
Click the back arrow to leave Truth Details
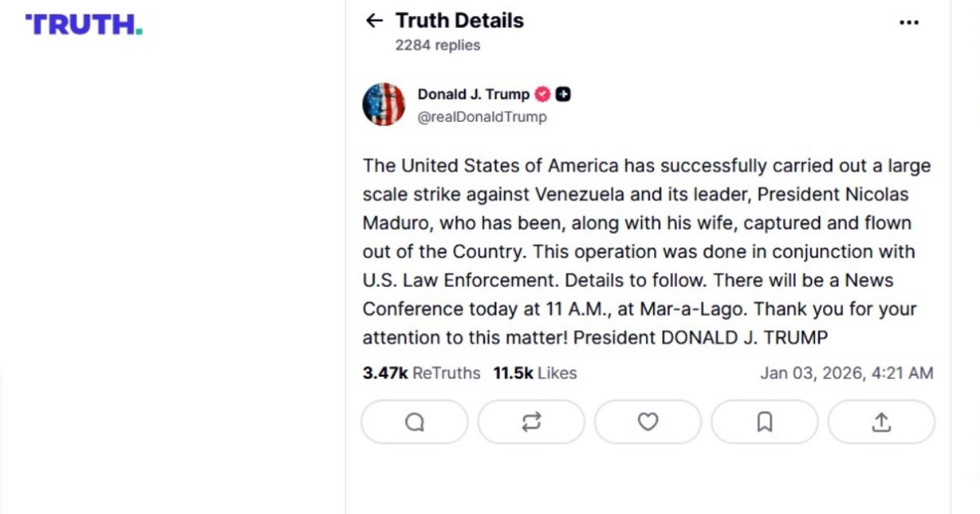[374, 20]
